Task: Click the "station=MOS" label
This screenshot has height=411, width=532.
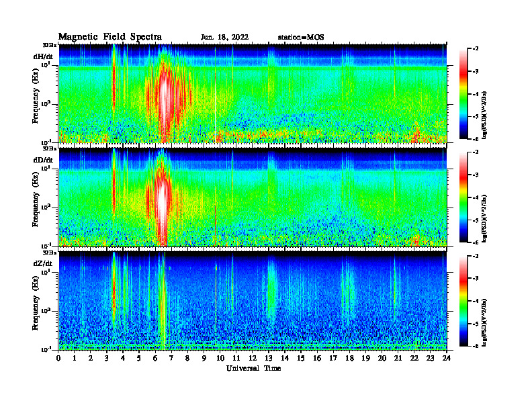Action: click(301, 38)
